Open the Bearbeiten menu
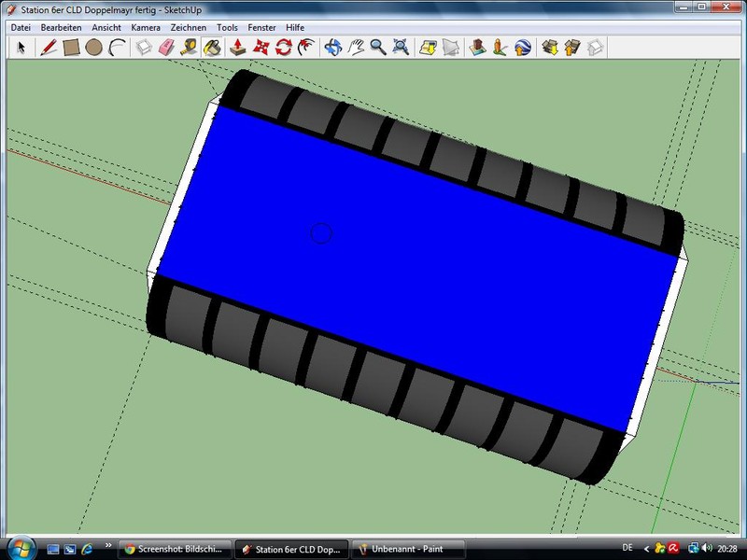This screenshot has height=560, width=747. pyautogui.click(x=61, y=28)
